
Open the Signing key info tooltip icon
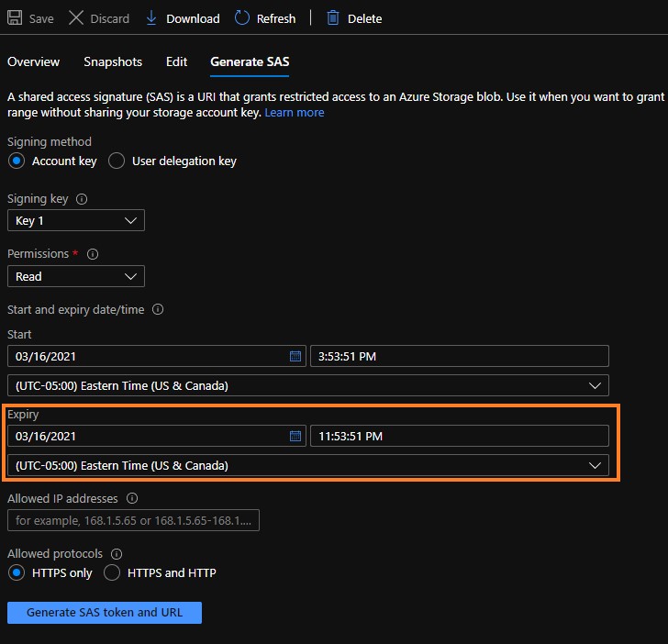82,199
